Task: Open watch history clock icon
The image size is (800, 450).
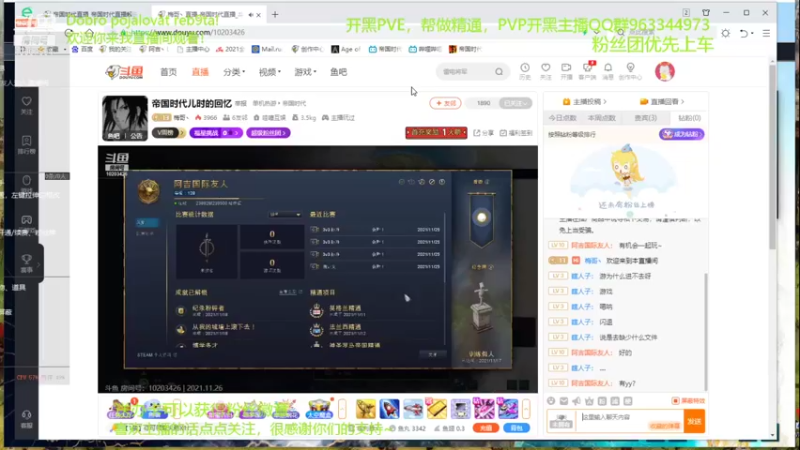Action: [524, 71]
